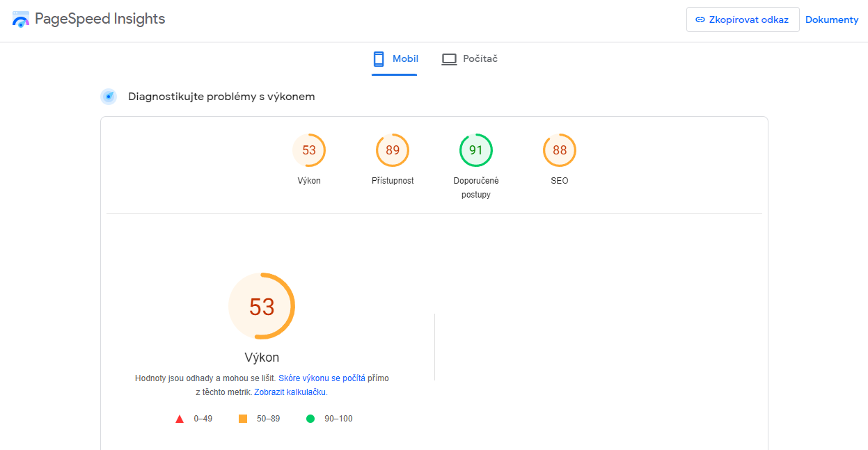Click the Diagnostikujte problémy s výkonem heading
The height and width of the screenshot is (450, 868).
coord(221,97)
